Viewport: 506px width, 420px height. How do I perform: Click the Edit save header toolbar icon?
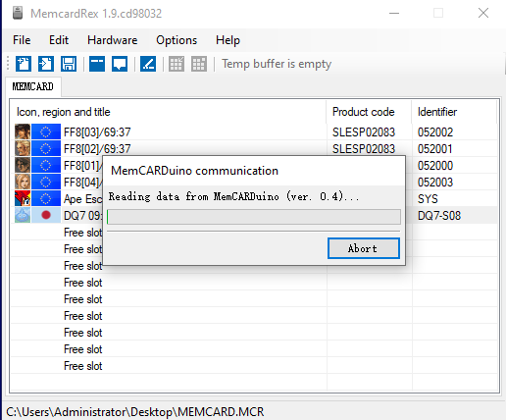97,64
